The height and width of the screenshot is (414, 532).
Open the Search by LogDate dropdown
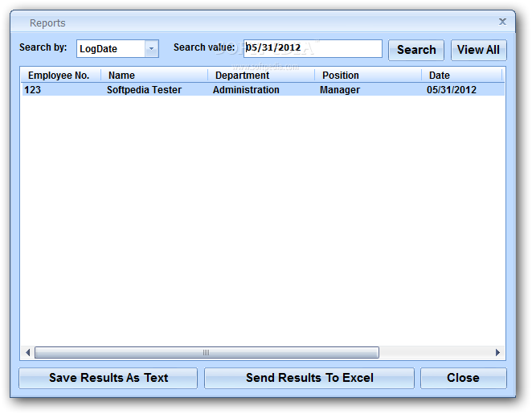(151, 49)
